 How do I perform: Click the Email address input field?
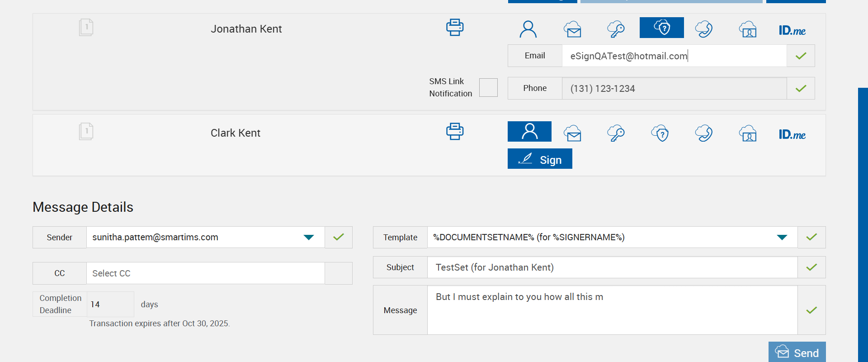point(674,56)
